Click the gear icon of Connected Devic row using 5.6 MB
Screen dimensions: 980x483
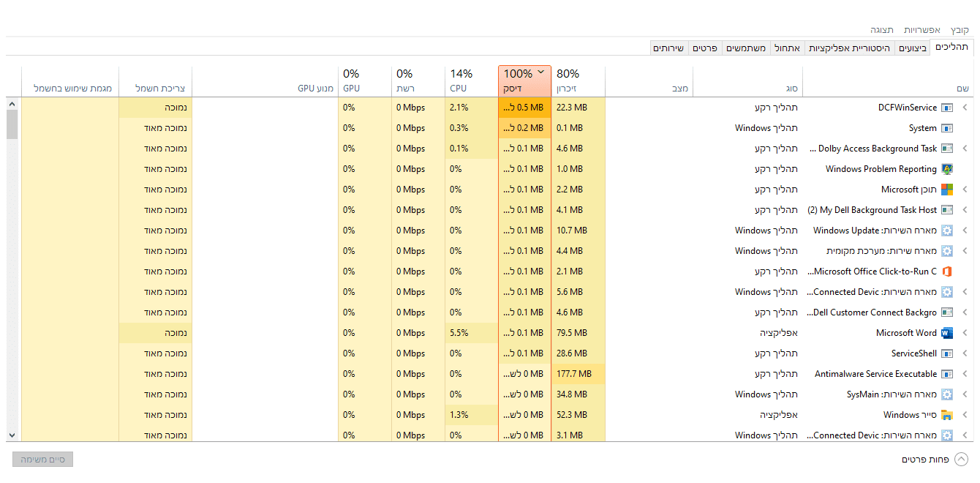click(947, 292)
